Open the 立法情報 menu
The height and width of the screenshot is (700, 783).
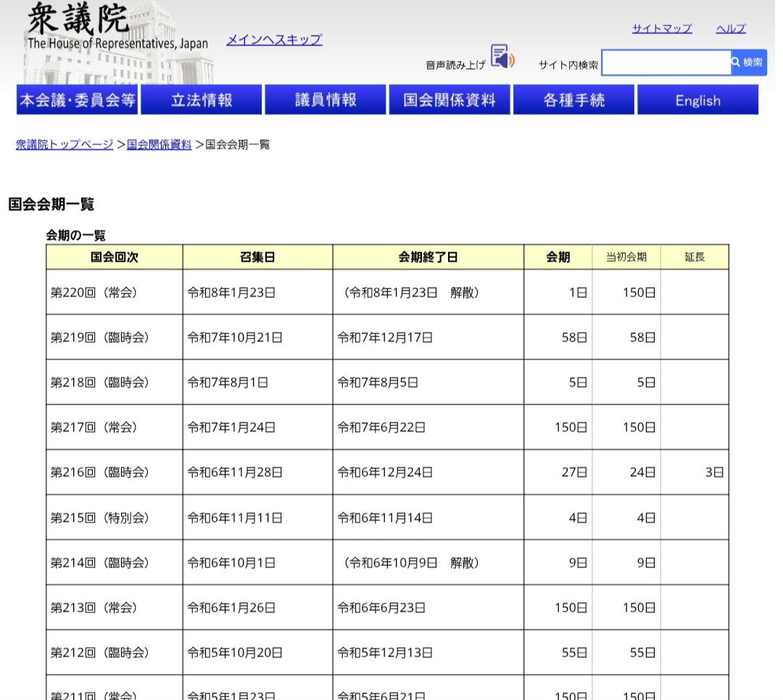[202, 100]
